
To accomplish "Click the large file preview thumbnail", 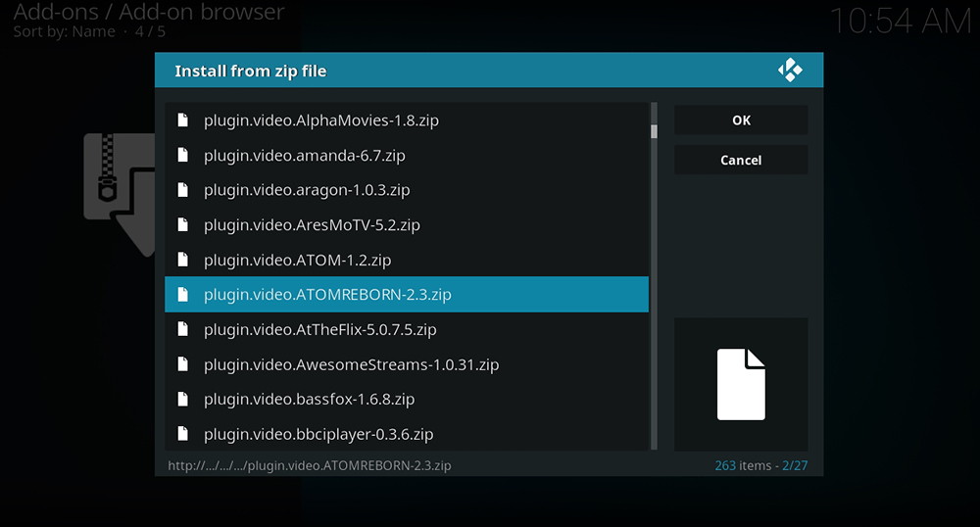I will coord(741,384).
